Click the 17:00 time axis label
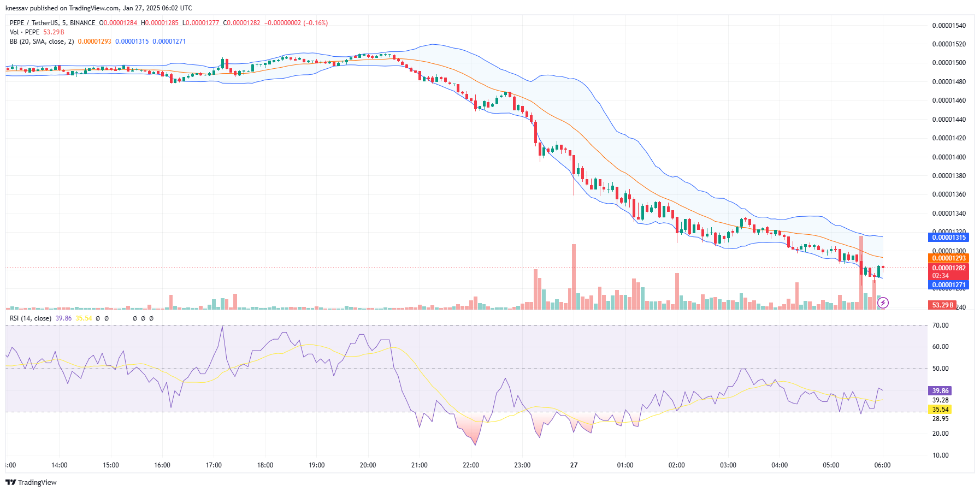This screenshot has width=980, height=492. pyautogui.click(x=214, y=465)
